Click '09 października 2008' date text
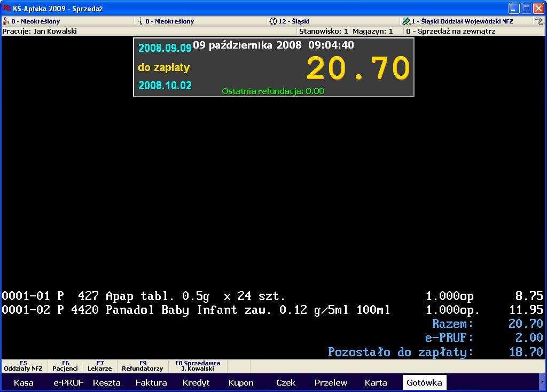 click(247, 45)
